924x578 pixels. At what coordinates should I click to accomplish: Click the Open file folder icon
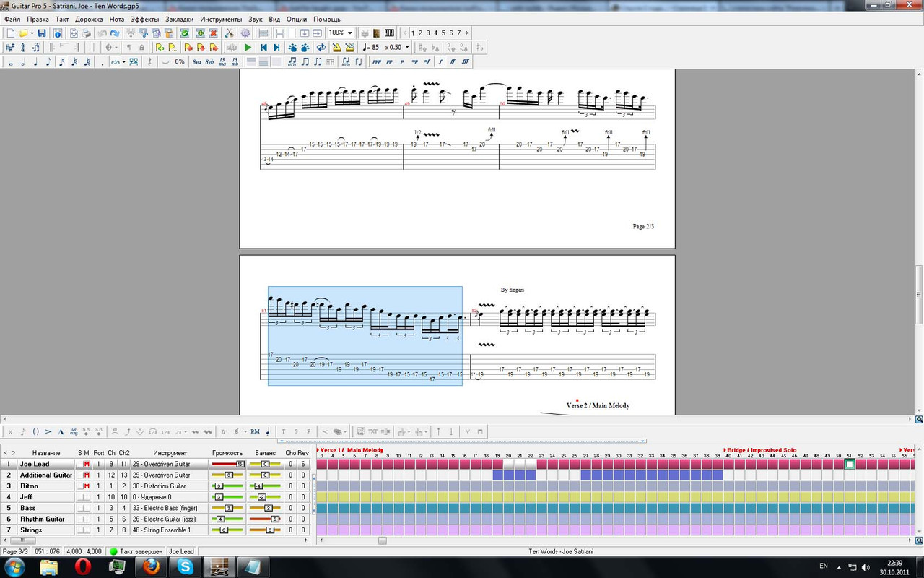pyautogui.click(x=23, y=33)
